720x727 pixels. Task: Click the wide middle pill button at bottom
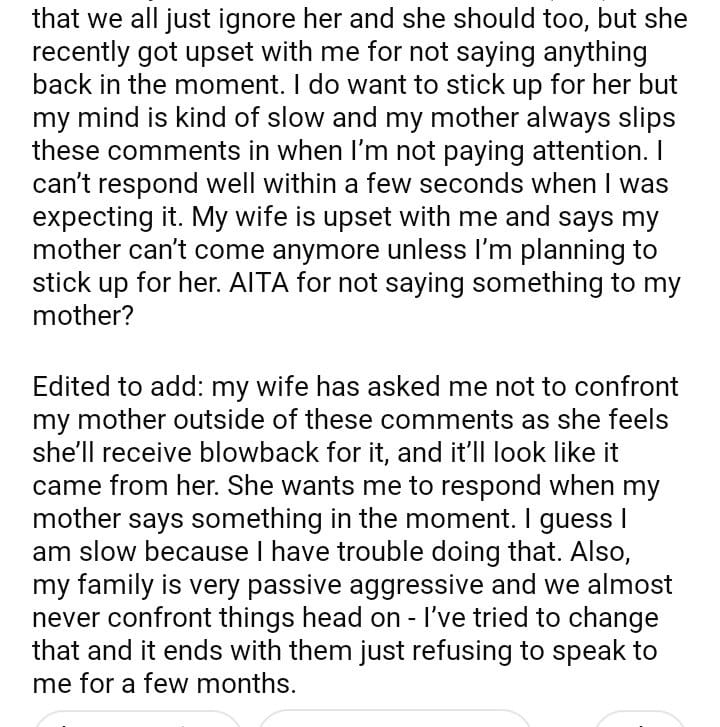(394, 718)
